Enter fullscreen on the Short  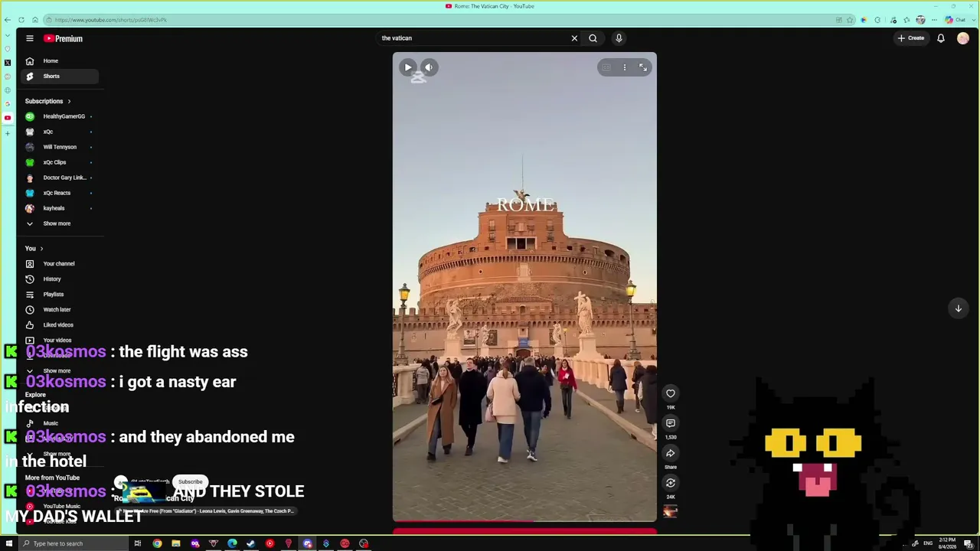pos(643,67)
